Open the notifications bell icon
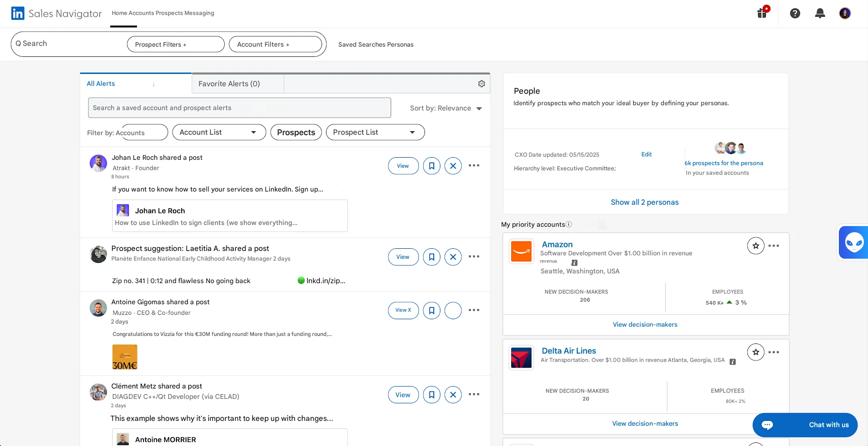The image size is (868, 446). [820, 13]
